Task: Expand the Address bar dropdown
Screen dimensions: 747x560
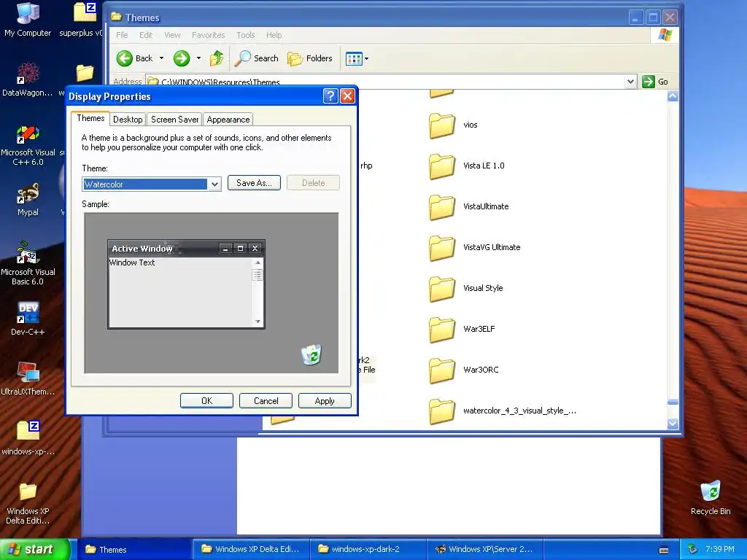Action: [630, 82]
